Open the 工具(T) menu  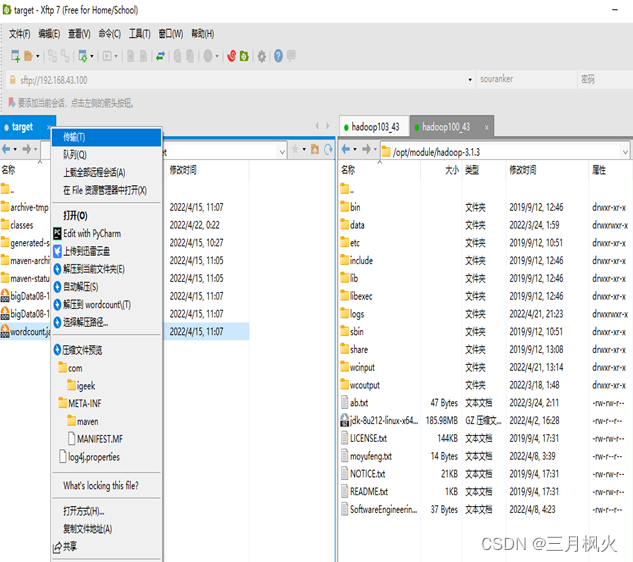pyautogui.click(x=140, y=34)
